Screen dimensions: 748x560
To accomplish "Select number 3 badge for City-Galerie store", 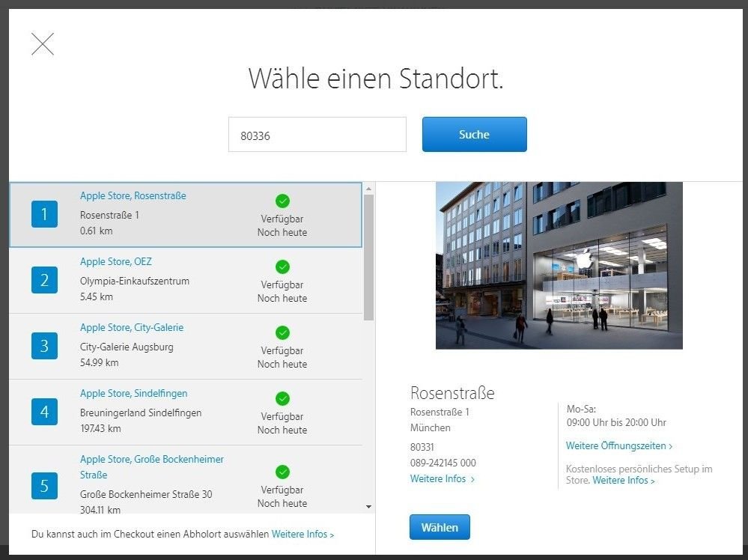I will point(44,346).
